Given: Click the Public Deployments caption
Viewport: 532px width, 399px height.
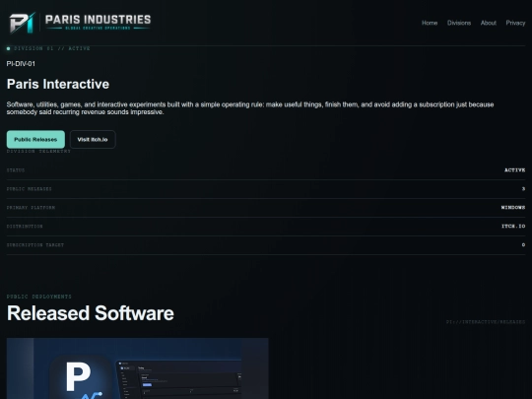Looking at the screenshot, I should coord(39,297).
